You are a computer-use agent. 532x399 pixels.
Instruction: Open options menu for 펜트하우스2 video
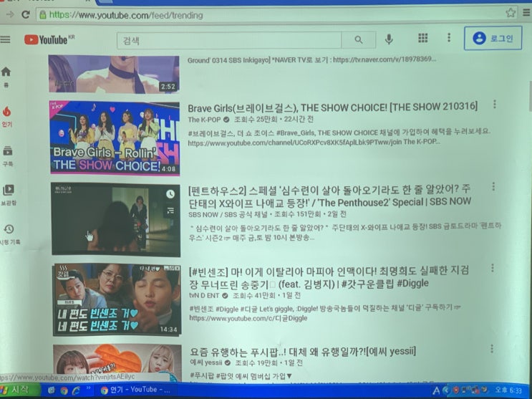493,186
